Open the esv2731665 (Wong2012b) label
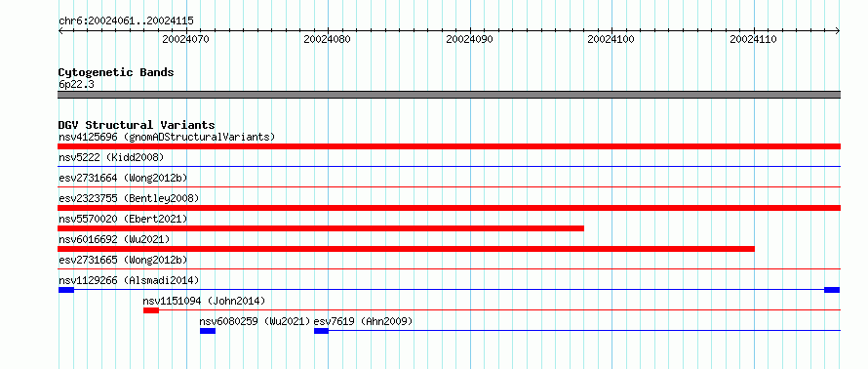The image size is (868, 369). click(123, 260)
